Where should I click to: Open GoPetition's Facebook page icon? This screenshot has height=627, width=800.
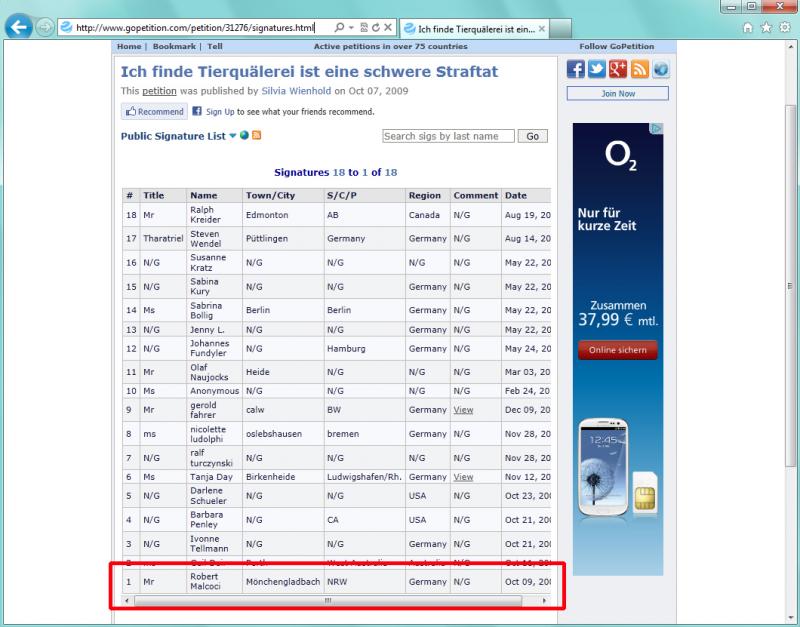pos(578,71)
